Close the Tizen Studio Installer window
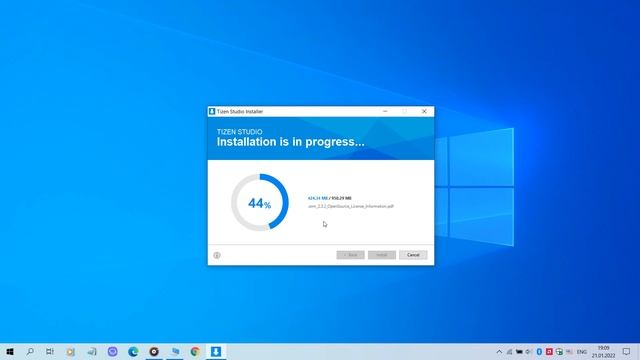 pyautogui.click(x=424, y=111)
